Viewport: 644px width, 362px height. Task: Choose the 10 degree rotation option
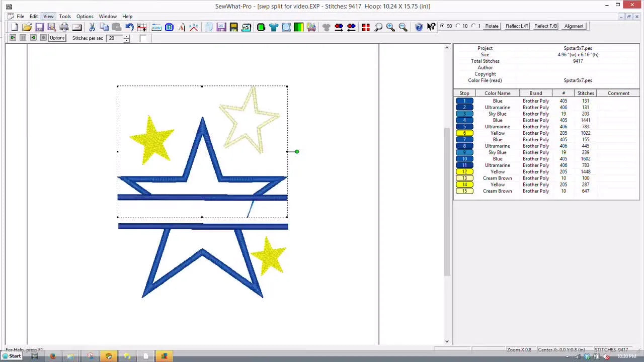click(x=458, y=26)
